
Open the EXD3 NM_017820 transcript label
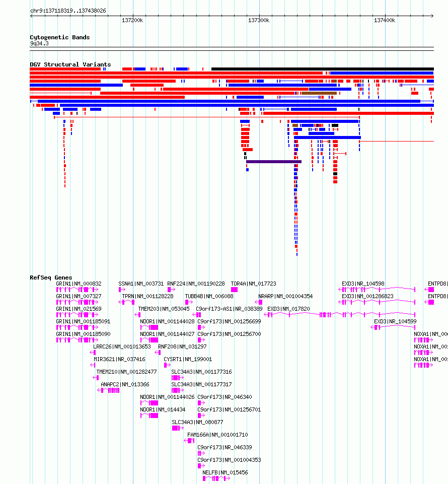(x=288, y=309)
